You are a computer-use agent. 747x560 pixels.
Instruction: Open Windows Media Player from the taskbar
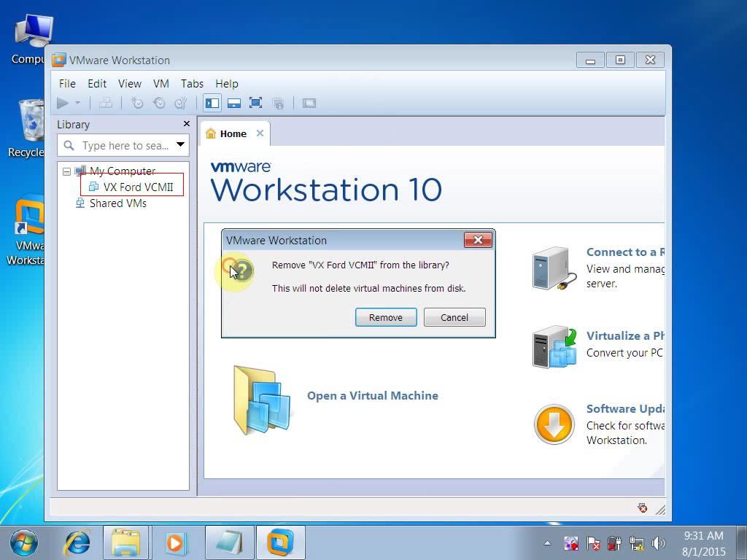point(175,542)
